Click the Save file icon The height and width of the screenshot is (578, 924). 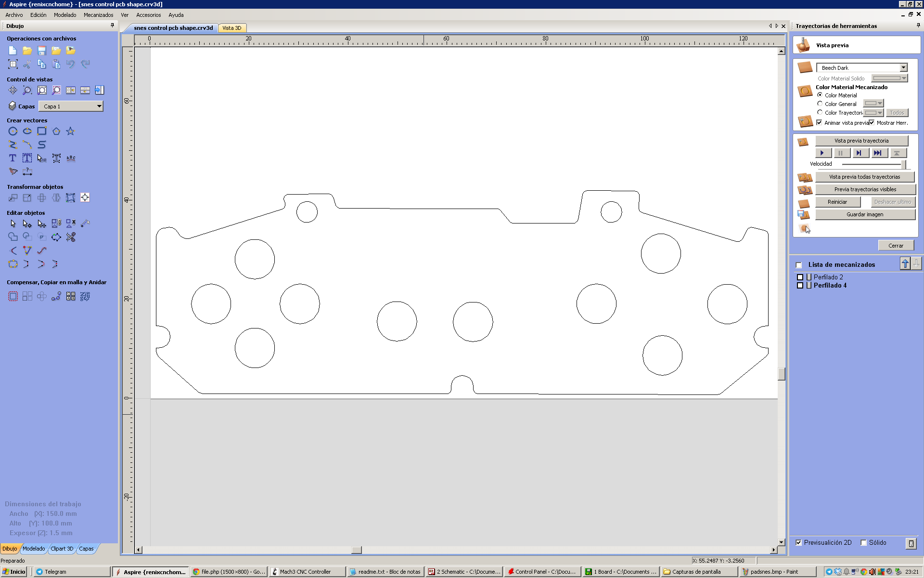point(42,51)
